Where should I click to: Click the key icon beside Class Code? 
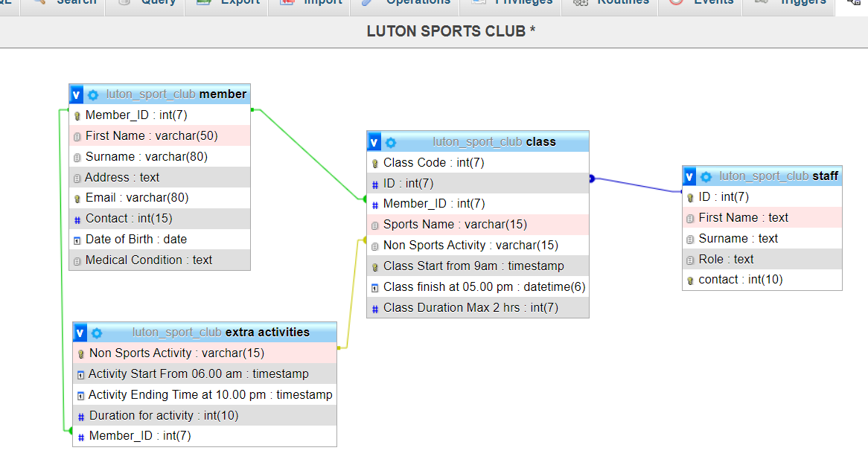coord(375,163)
